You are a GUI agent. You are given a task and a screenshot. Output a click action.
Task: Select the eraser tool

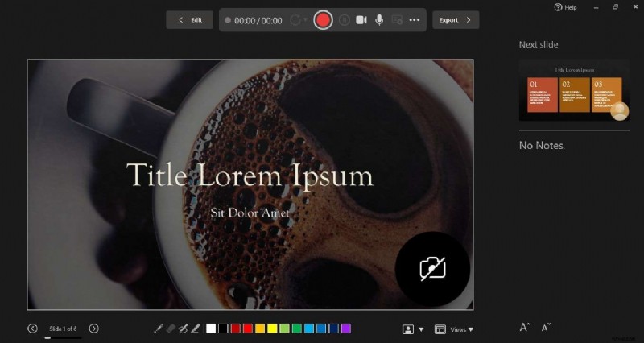click(170, 329)
